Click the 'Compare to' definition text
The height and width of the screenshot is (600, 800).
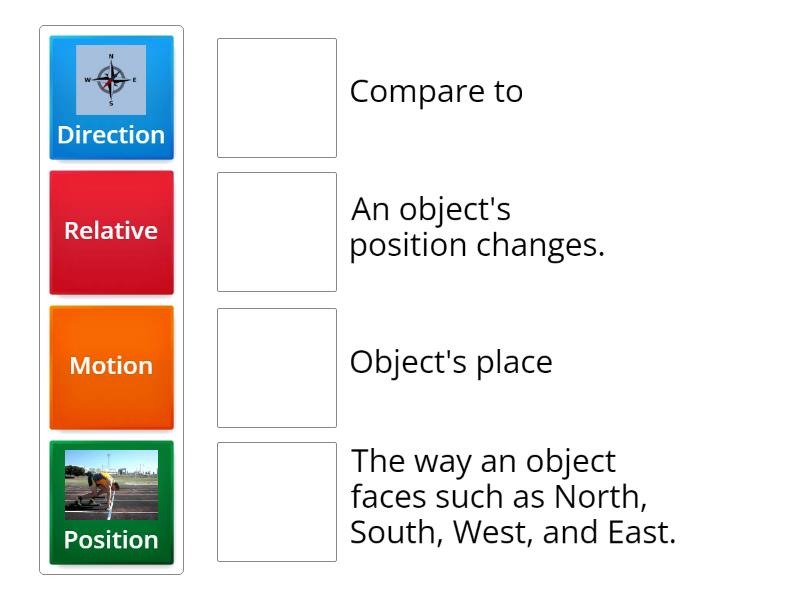(436, 92)
